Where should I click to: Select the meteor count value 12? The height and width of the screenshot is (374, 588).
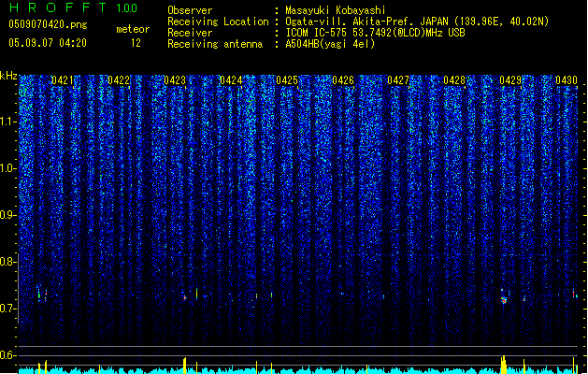(136, 43)
